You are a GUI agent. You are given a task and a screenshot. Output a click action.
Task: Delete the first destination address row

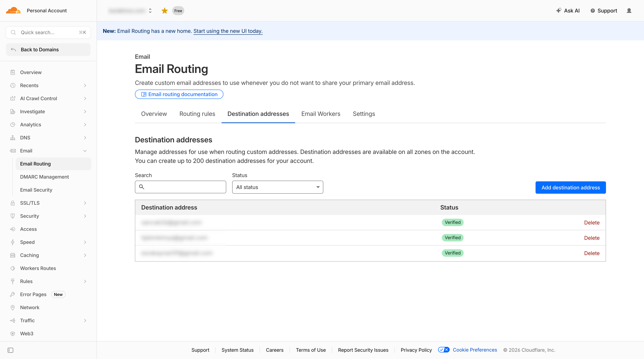click(592, 223)
